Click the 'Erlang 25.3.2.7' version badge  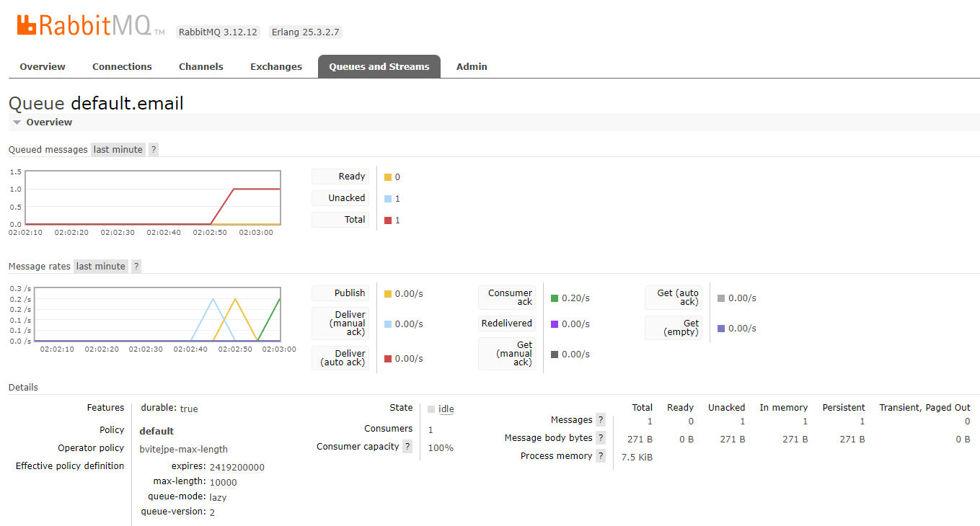pos(305,32)
